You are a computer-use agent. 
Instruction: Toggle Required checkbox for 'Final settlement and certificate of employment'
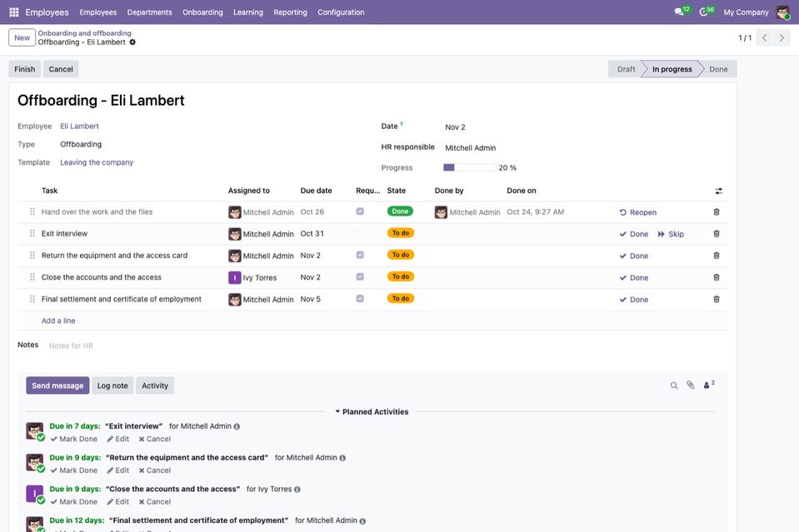pos(360,299)
